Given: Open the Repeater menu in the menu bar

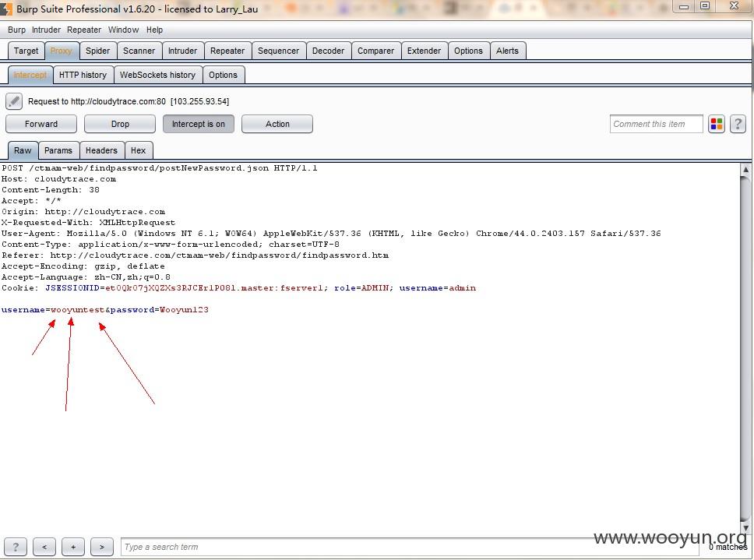Looking at the screenshot, I should coord(84,30).
